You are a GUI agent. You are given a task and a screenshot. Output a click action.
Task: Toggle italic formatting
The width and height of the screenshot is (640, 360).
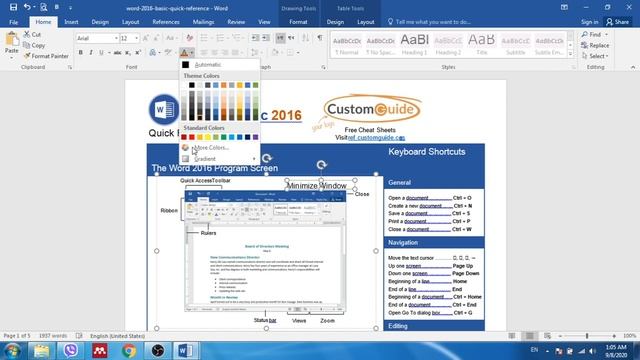pyautogui.click(x=91, y=52)
